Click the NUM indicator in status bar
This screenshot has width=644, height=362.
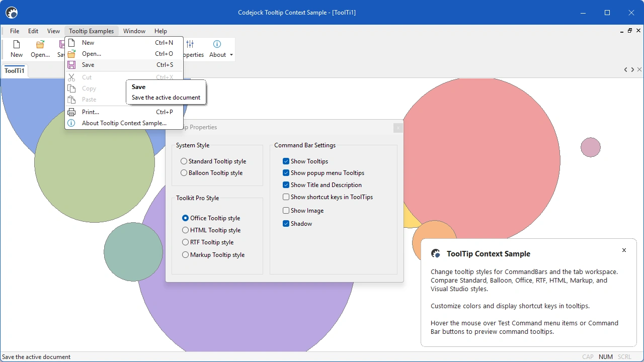tap(606, 357)
